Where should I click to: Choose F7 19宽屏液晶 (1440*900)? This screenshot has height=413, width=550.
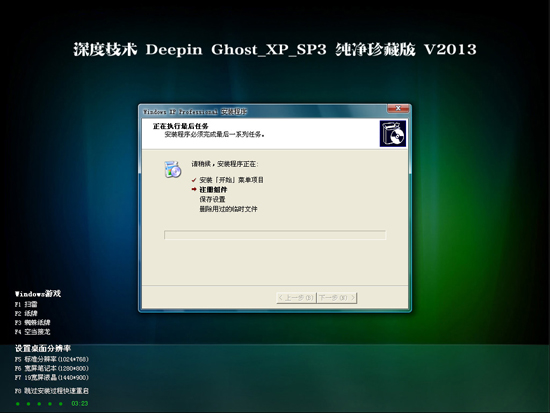coord(52,378)
